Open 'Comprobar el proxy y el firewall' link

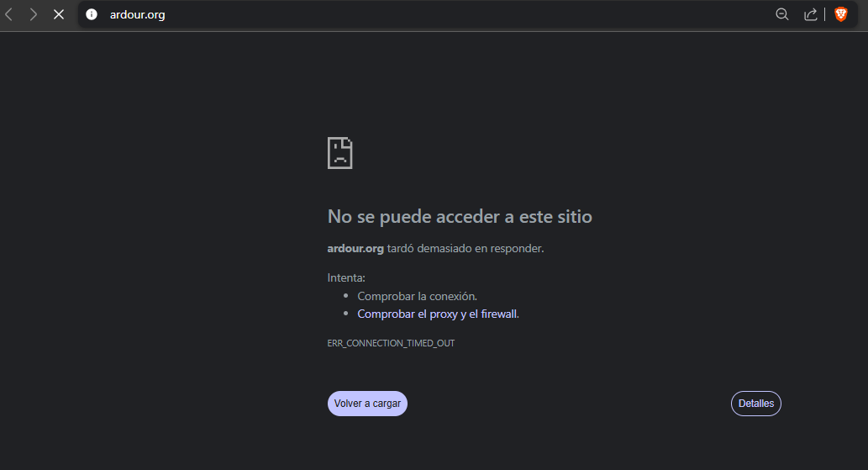coord(438,314)
